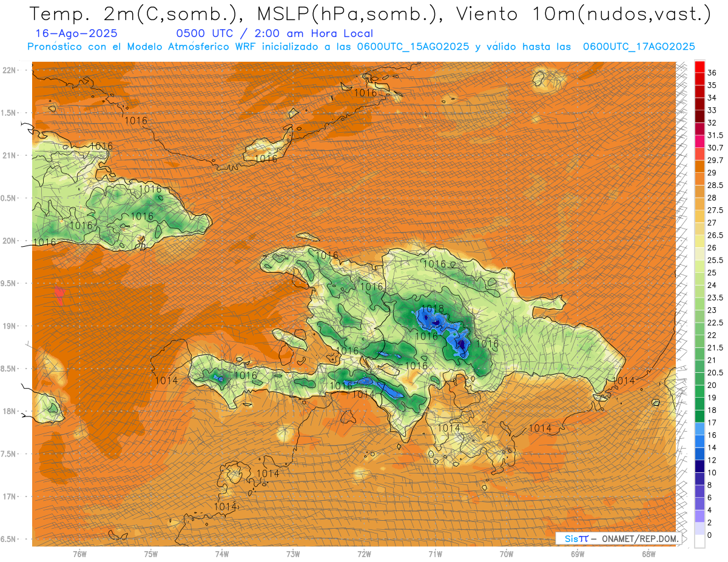Select the date '16-Ago-2025'
The width and height of the screenshot is (728, 562).
click(x=76, y=34)
